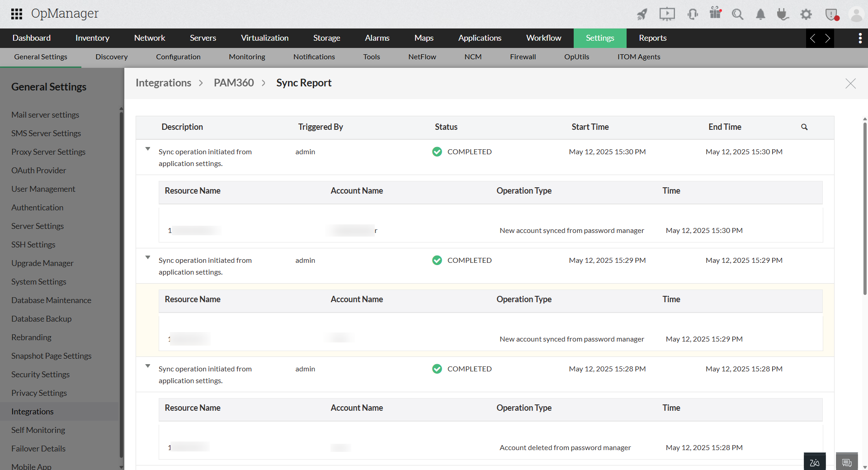Click Integrations breadcrumb link
Viewport: 868px width, 470px height.
coord(163,83)
